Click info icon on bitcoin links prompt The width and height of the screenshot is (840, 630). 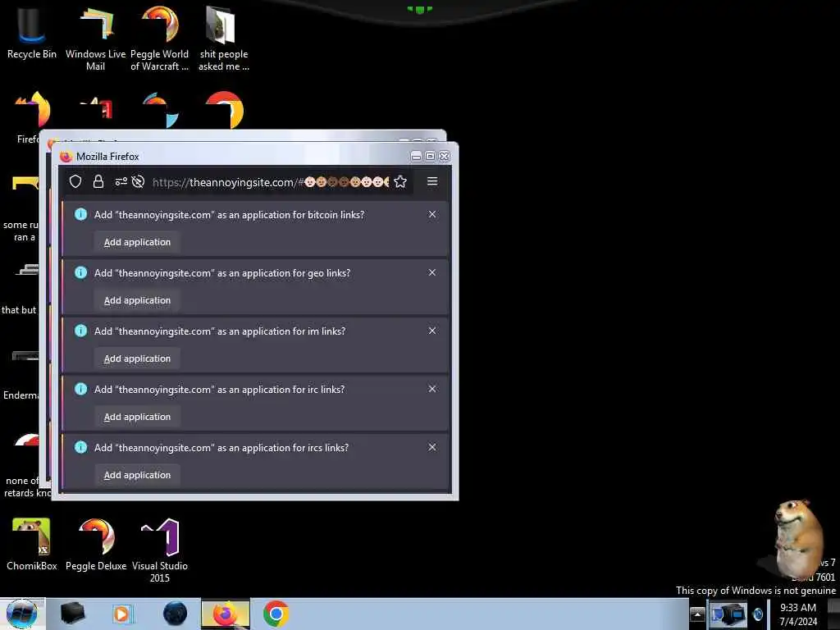click(x=81, y=214)
